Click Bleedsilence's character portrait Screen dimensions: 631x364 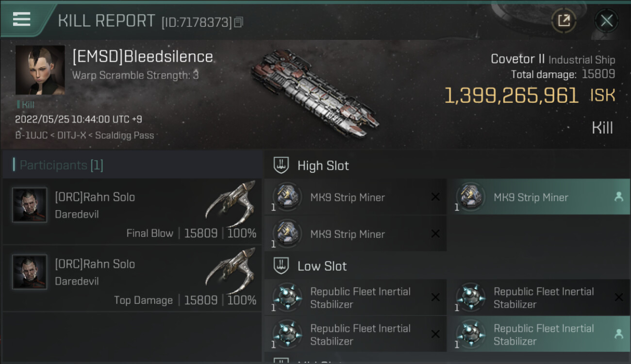tap(40, 70)
